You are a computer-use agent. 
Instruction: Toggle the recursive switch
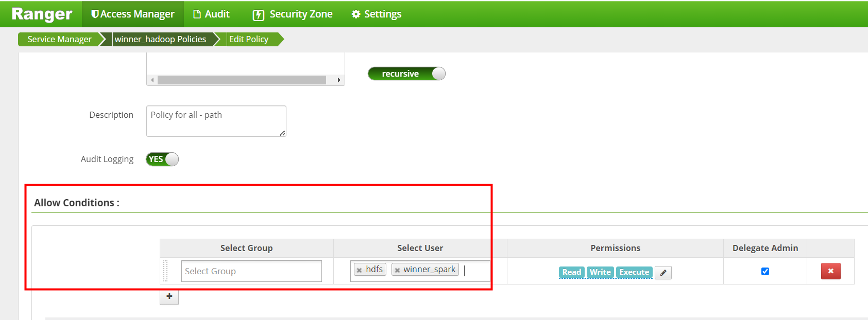click(406, 74)
